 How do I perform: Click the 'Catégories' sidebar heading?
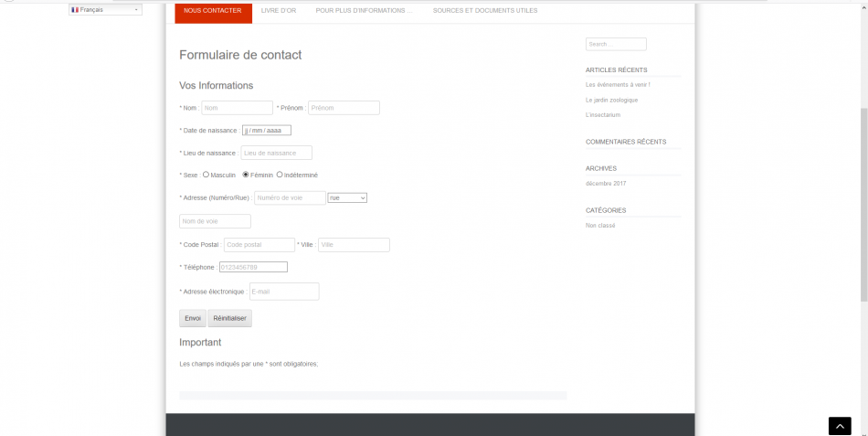[x=606, y=210]
